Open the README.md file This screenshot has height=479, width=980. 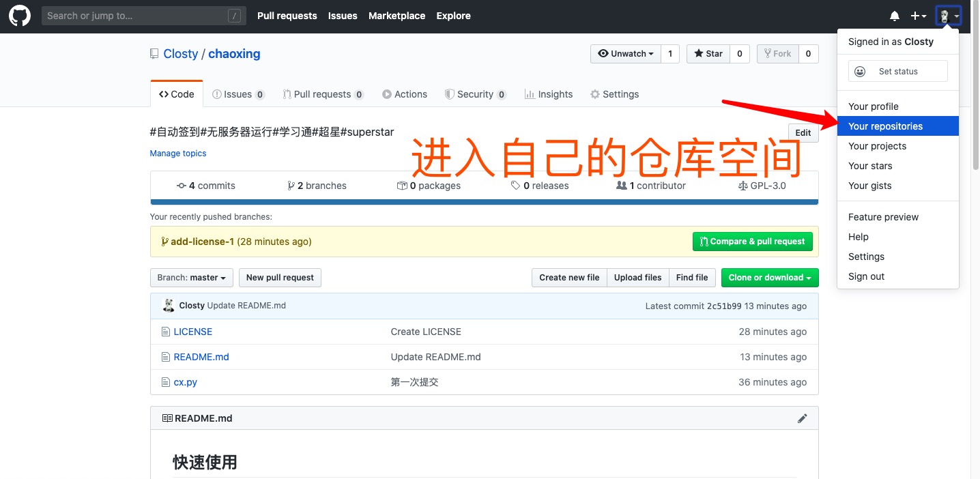pos(201,357)
